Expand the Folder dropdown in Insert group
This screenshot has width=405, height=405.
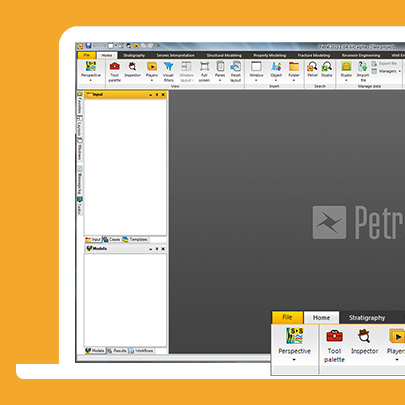[294, 80]
